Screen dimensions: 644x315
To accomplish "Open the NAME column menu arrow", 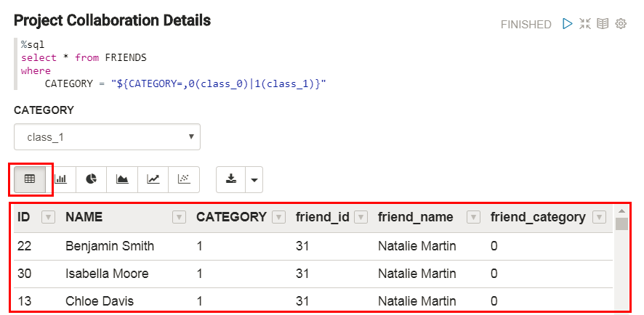I will (x=179, y=217).
